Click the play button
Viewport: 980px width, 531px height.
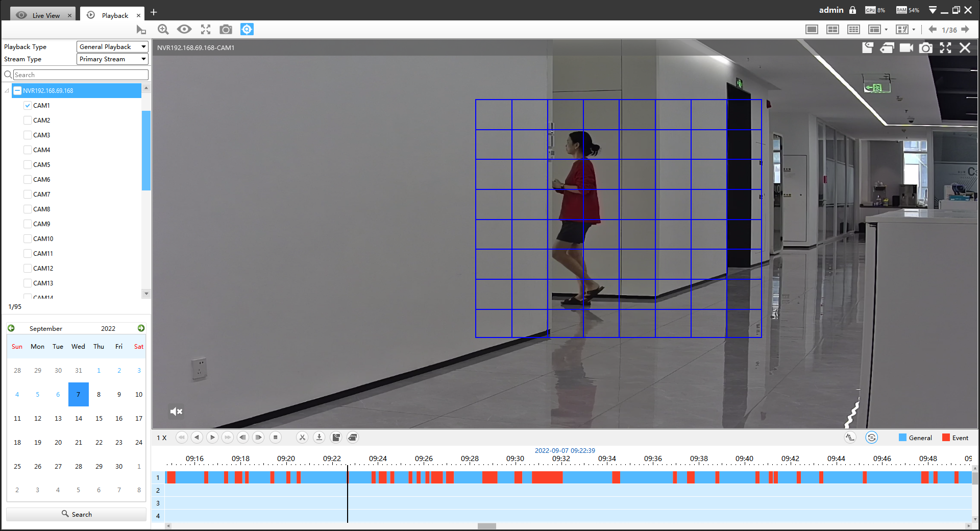pos(212,438)
